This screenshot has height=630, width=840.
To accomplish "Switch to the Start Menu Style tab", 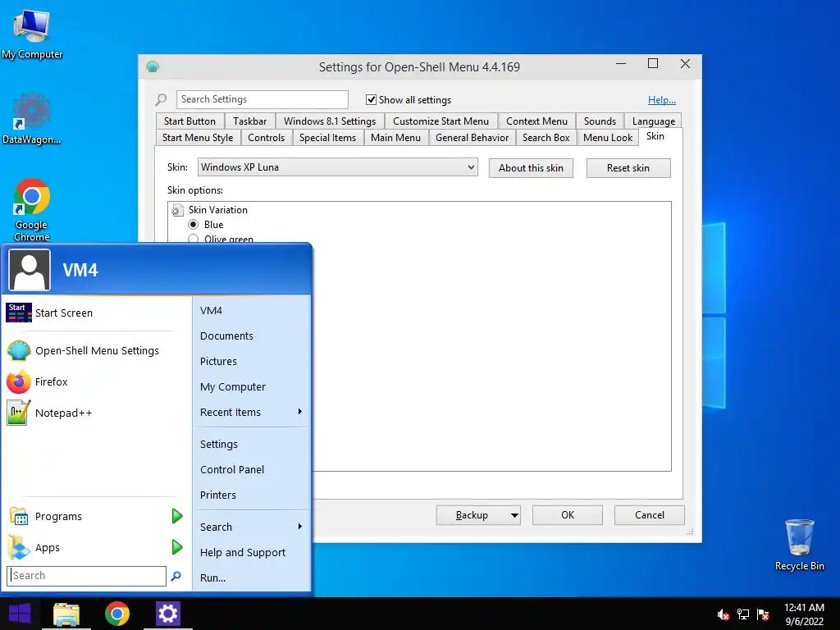I will tap(198, 138).
